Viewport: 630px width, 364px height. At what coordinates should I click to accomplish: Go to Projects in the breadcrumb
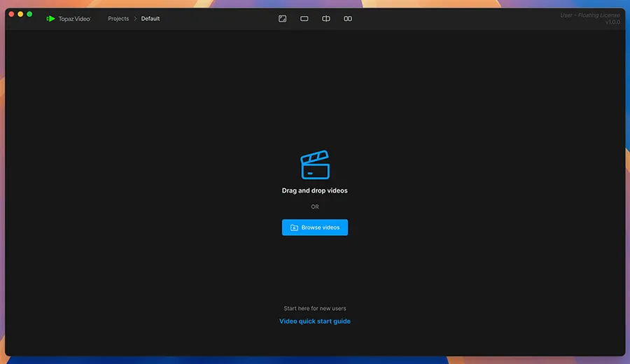pyautogui.click(x=118, y=19)
